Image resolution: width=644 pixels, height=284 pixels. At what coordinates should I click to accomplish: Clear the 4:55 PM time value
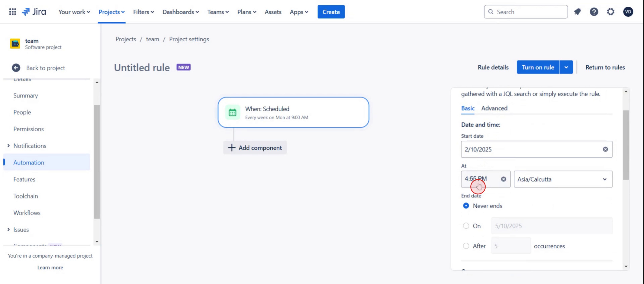[504, 179]
